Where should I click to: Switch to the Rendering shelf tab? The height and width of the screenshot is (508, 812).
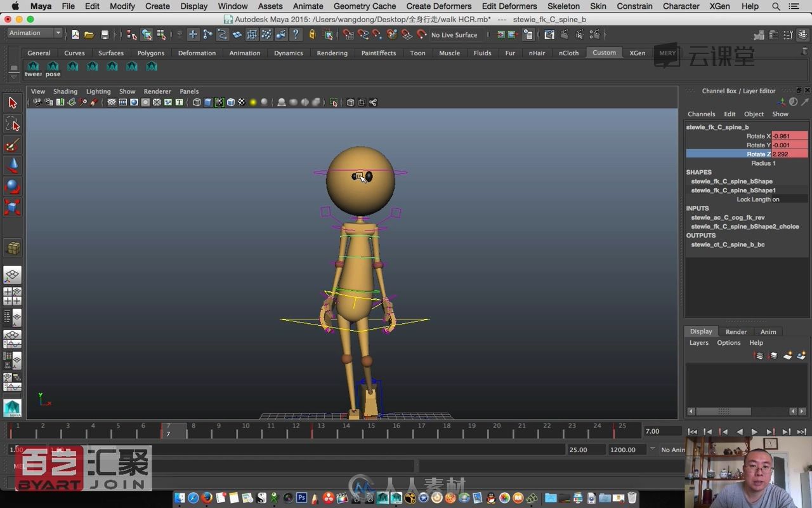pyautogui.click(x=332, y=53)
